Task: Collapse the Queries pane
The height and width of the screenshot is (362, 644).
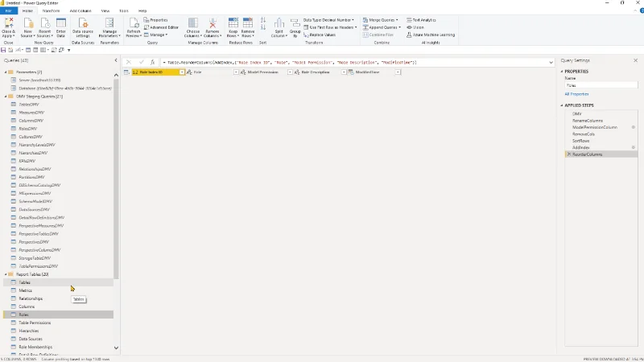Action: 115,60
